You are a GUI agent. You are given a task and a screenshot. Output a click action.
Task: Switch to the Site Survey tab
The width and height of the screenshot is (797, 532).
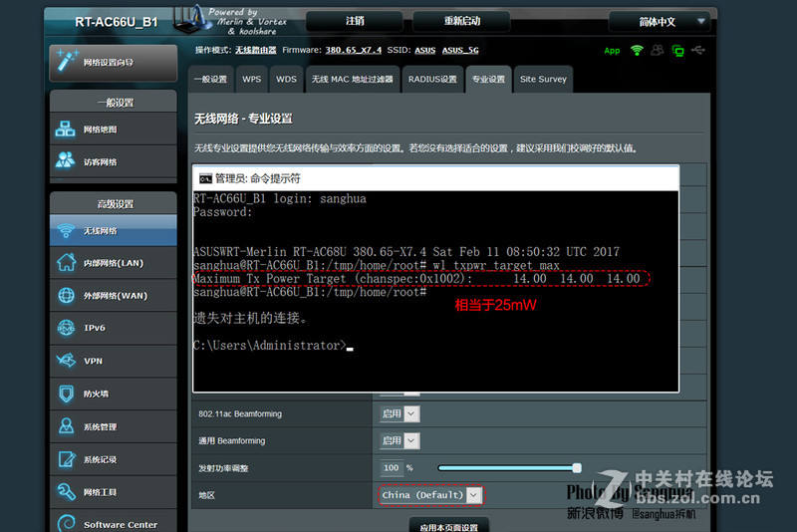(543, 80)
